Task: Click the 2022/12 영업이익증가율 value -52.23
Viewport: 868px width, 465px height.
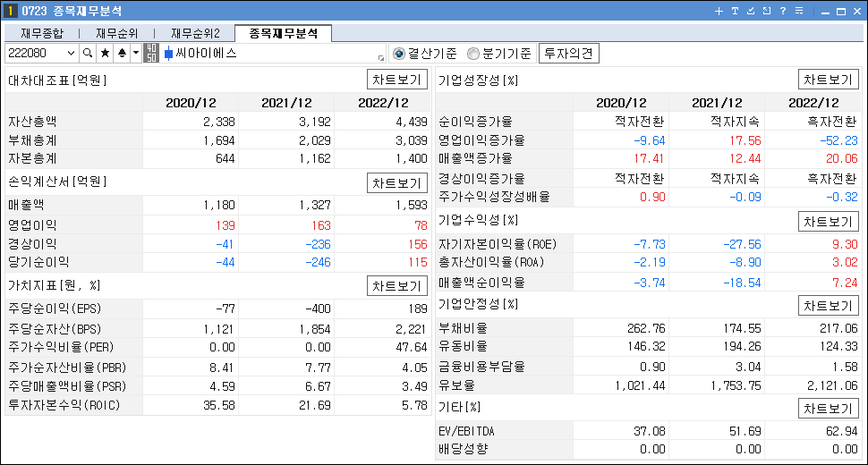Action: pos(838,140)
